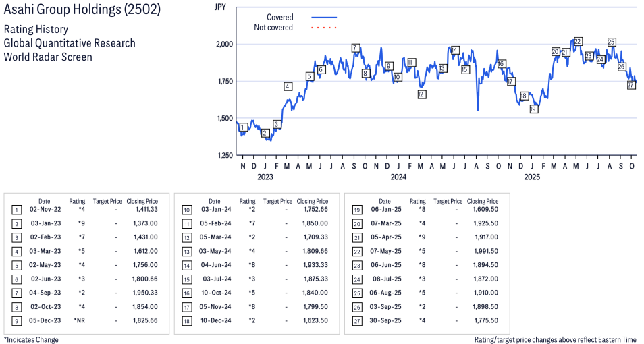644x344 pixels.
Task: Click the number 18 box in the table
Action: click(x=186, y=320)
